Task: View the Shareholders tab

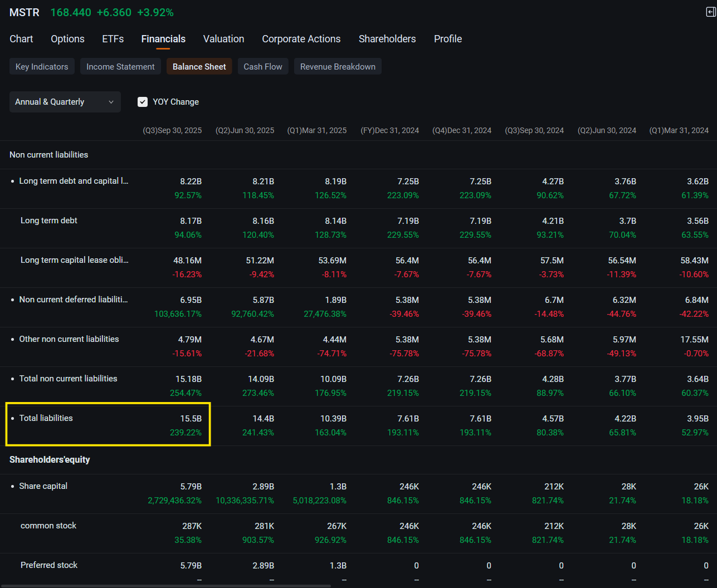Action: (387, 39)
